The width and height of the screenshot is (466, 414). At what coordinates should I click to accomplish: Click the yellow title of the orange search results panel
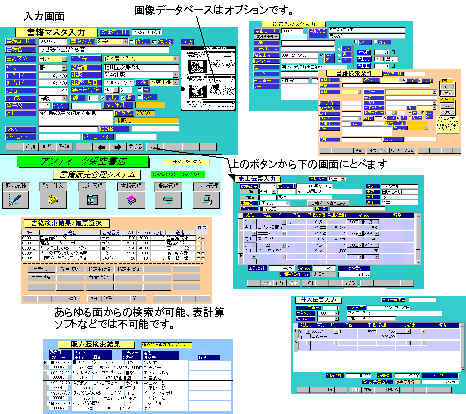66,223
